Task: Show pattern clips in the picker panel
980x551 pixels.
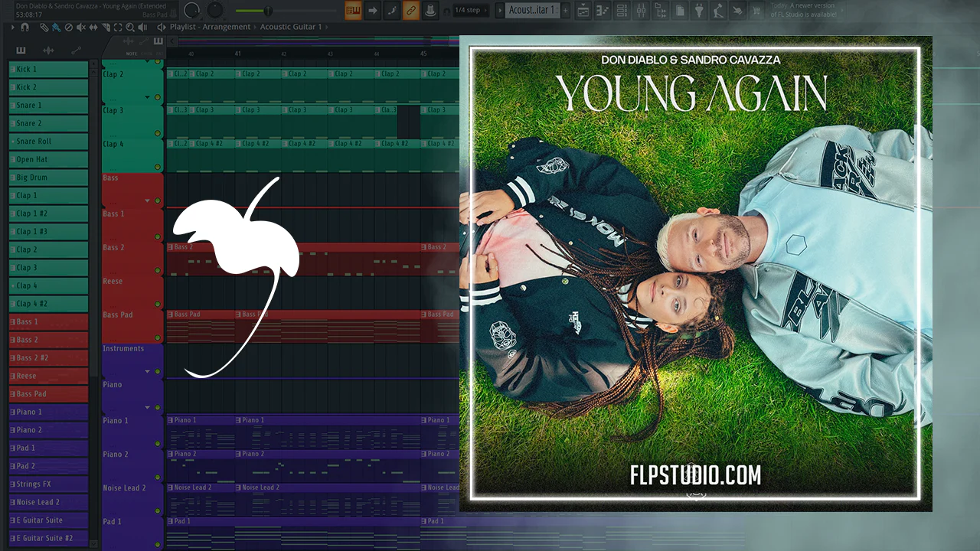Action: 21,51
